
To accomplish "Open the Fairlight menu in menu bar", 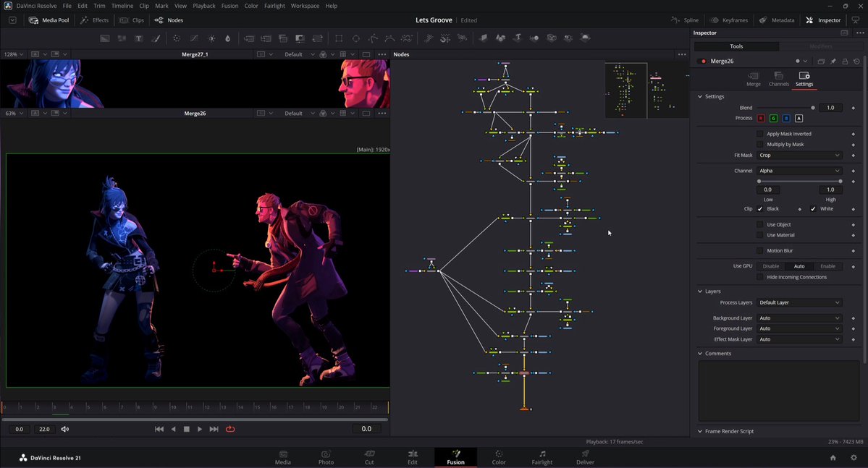I will click(274, 6).
